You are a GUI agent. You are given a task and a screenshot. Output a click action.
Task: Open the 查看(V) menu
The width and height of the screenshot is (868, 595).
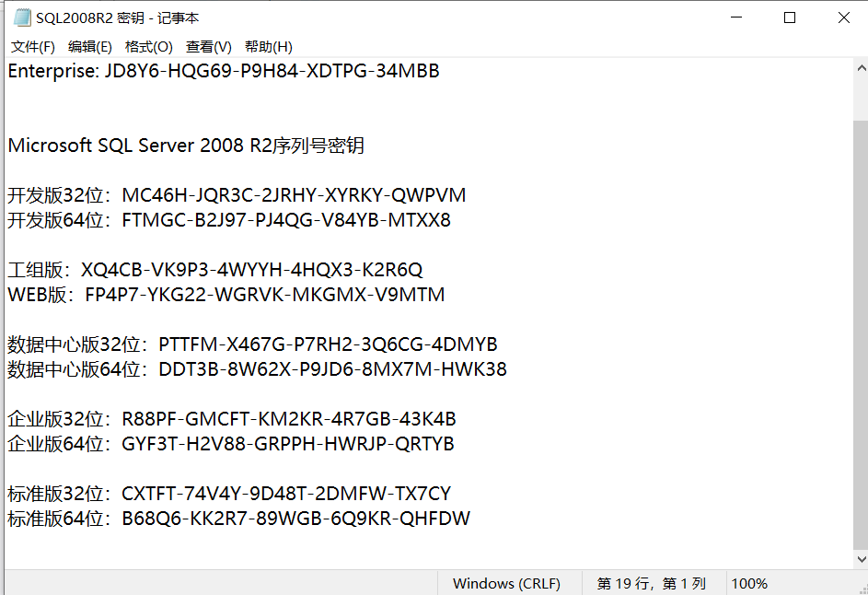click(209, 47)
